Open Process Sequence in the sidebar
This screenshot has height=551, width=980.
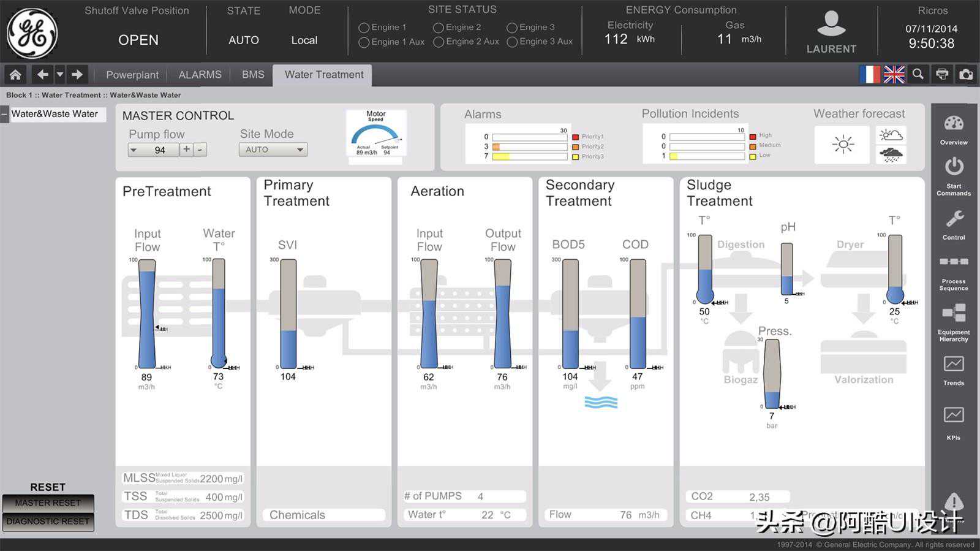point(954,262)
